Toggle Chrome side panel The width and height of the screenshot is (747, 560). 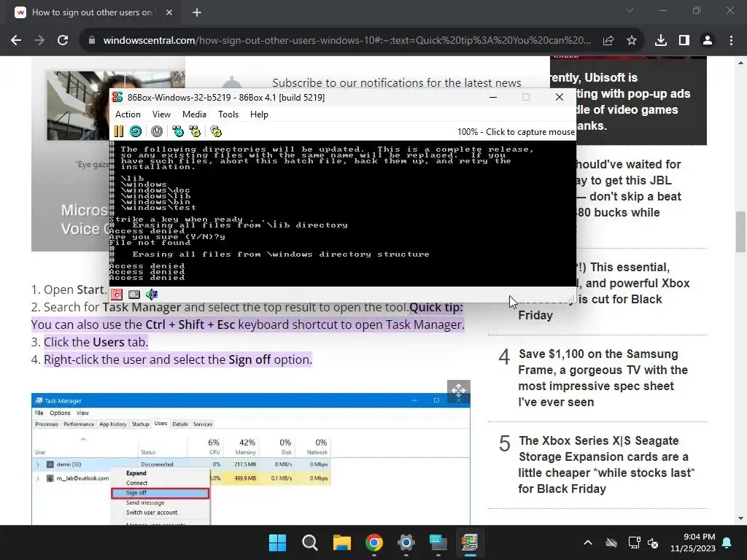pos(684,41)
